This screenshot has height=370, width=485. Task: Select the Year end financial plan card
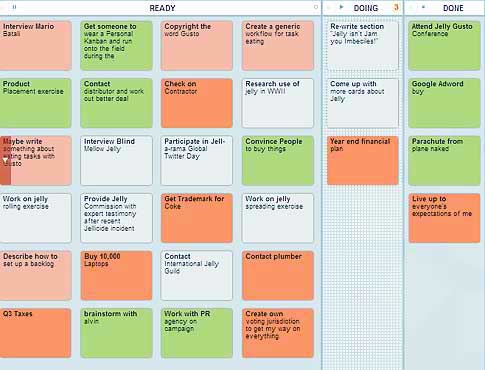363,160
